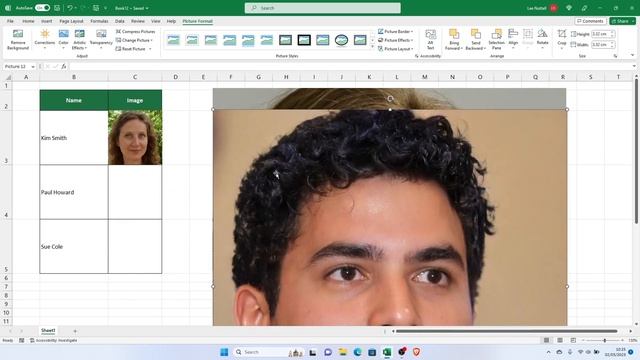Click the rotation handle above the picture

[390, 99]
